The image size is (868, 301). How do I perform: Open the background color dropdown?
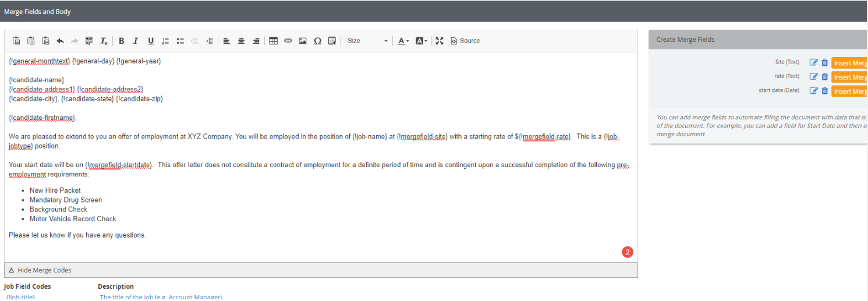pyautogui.click(x=421, y=41)
